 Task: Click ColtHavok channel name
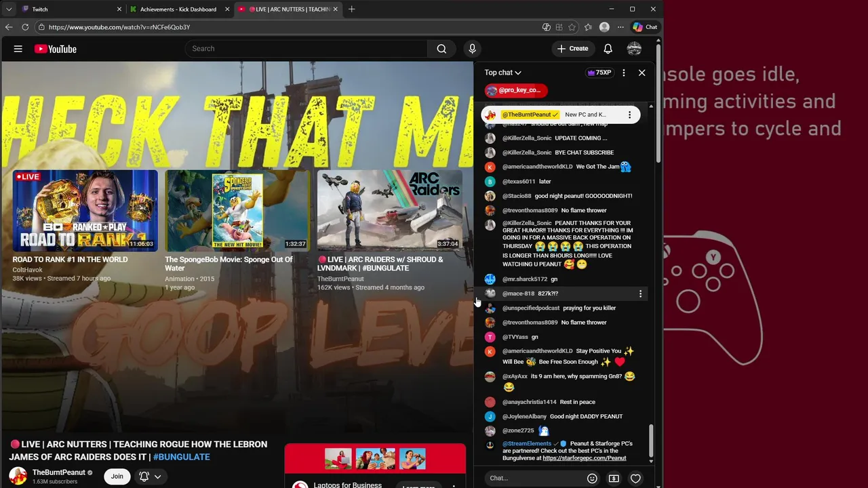[27, 270]
